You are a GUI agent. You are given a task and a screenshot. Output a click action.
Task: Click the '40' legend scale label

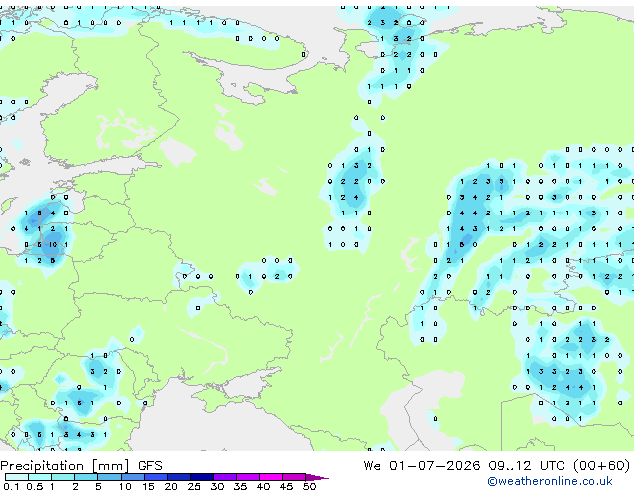click(x=263, y=486)
